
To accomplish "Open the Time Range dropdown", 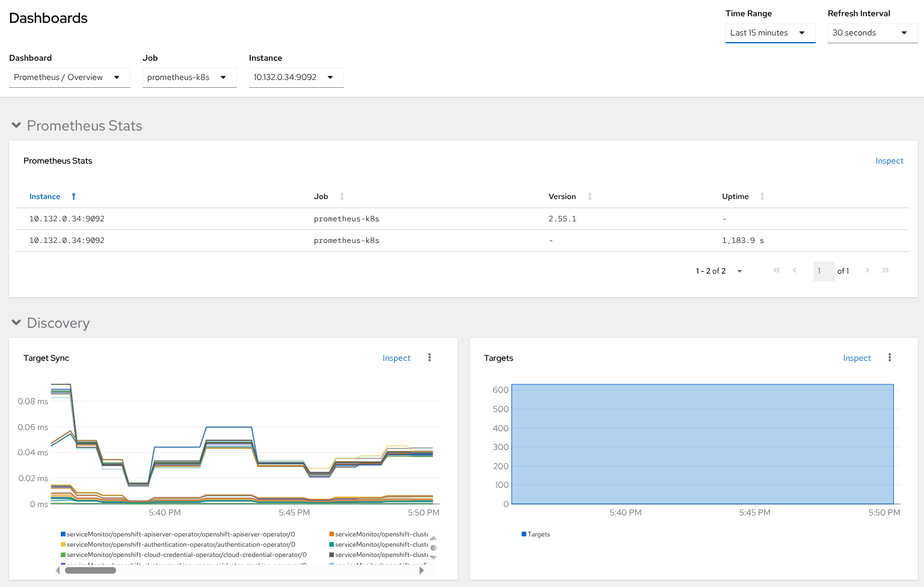I will pos(769,33).
